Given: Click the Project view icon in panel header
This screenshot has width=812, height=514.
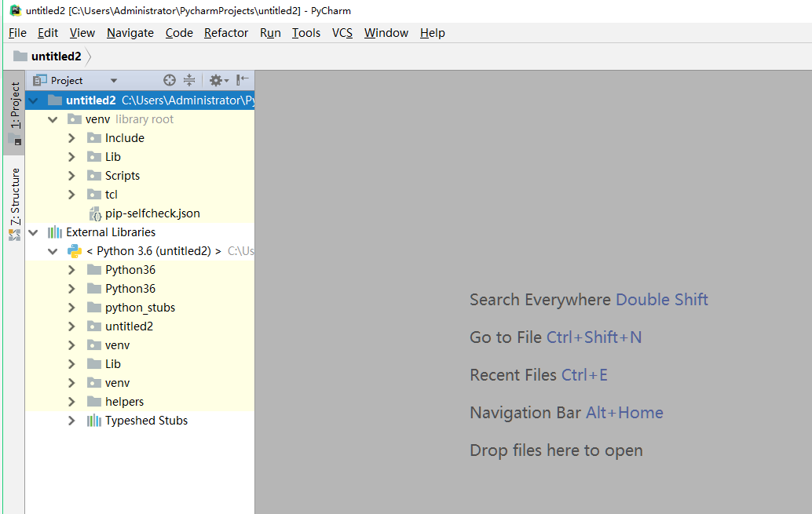Looking at the screenshot, I should pyautogui.click(x=40, y=80).
